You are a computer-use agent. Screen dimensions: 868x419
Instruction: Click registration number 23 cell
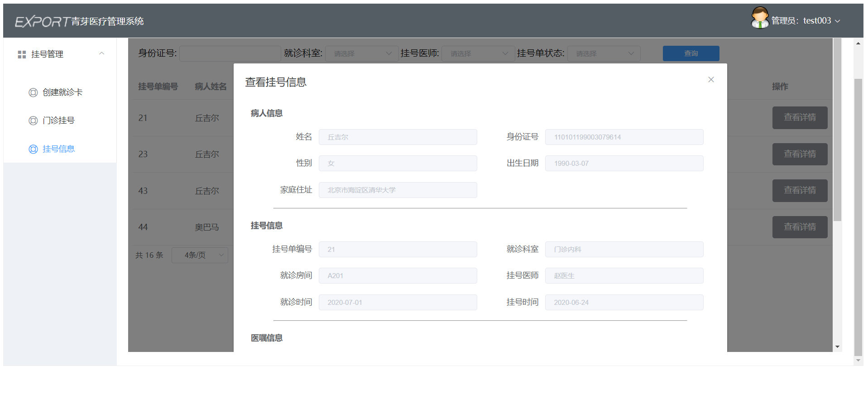point(143,154)
